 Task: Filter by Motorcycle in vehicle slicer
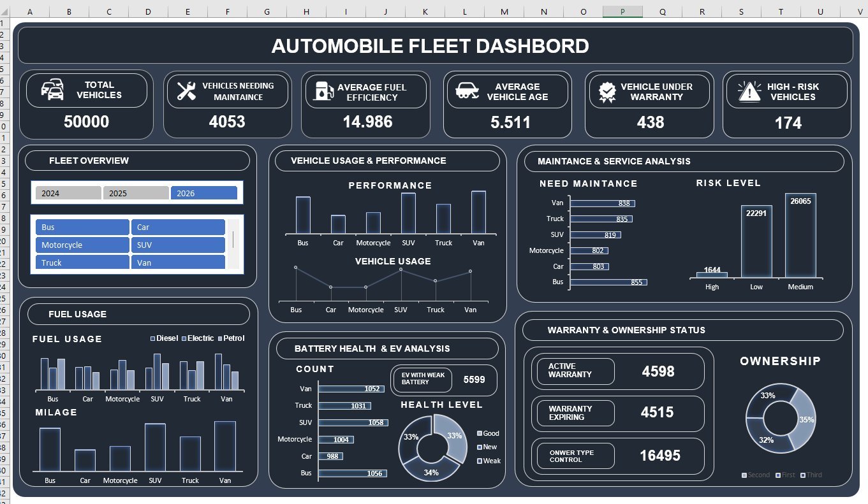pyautogui.click(x=82, y=245)
